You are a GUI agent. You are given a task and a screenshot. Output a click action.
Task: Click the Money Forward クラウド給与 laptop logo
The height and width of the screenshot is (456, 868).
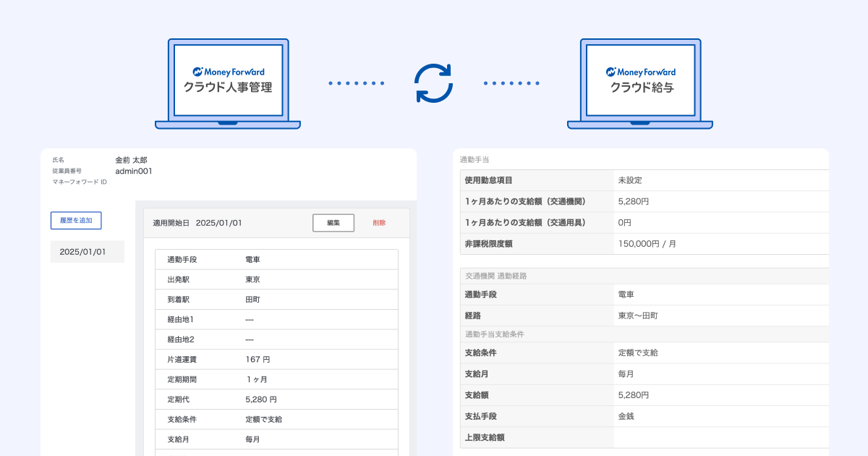[x=640, y=80]
